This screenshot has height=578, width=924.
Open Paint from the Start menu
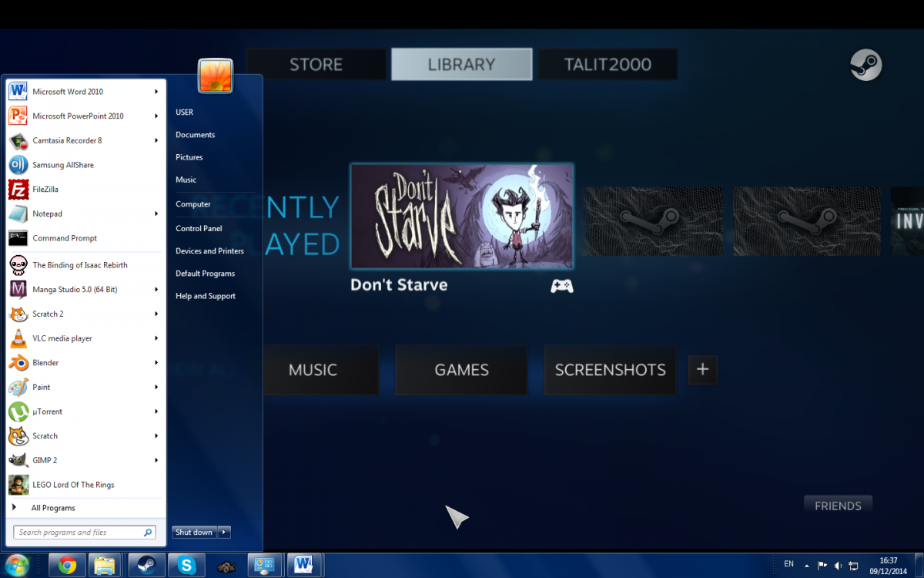point(85,387)
